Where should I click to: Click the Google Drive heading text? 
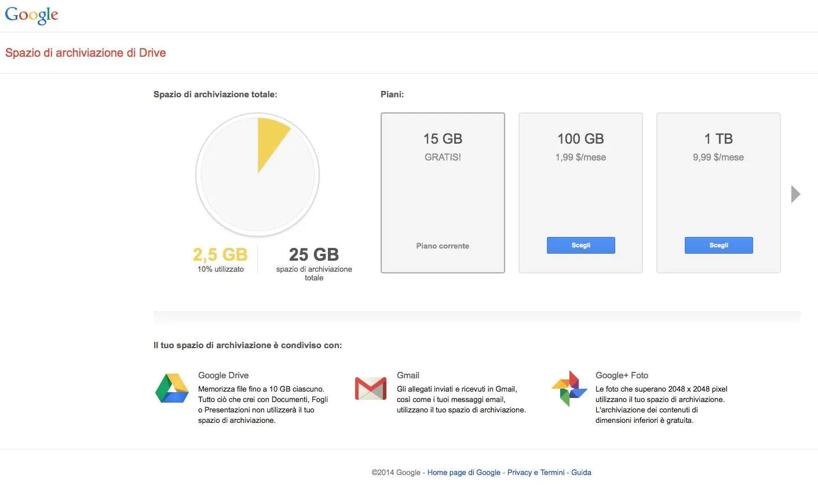224,375
